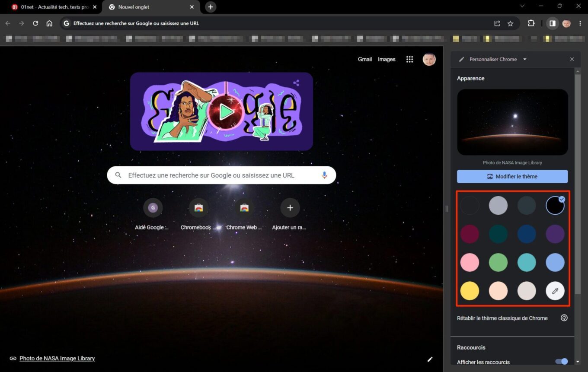Viewport: 588px width, 372px height.
Task: Open Gmail link
Action: click(x=365, y=59)
